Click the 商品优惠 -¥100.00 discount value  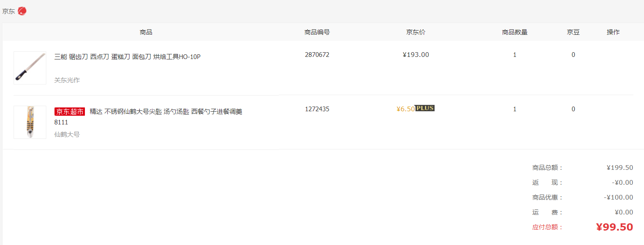point(619,197)
